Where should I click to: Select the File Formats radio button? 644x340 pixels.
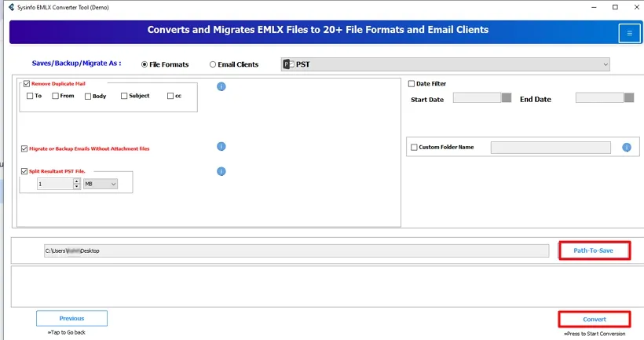point(145,64)
